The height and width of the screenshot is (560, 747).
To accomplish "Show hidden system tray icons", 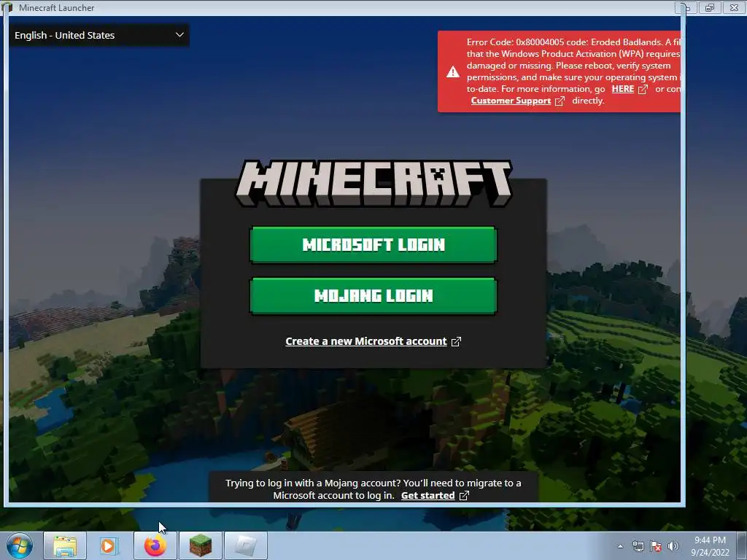I will coord(620,546).
